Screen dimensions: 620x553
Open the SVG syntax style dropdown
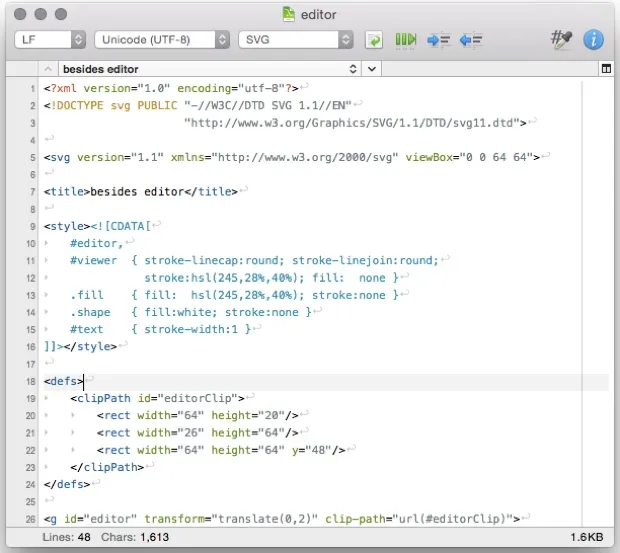tap(296, 40)
